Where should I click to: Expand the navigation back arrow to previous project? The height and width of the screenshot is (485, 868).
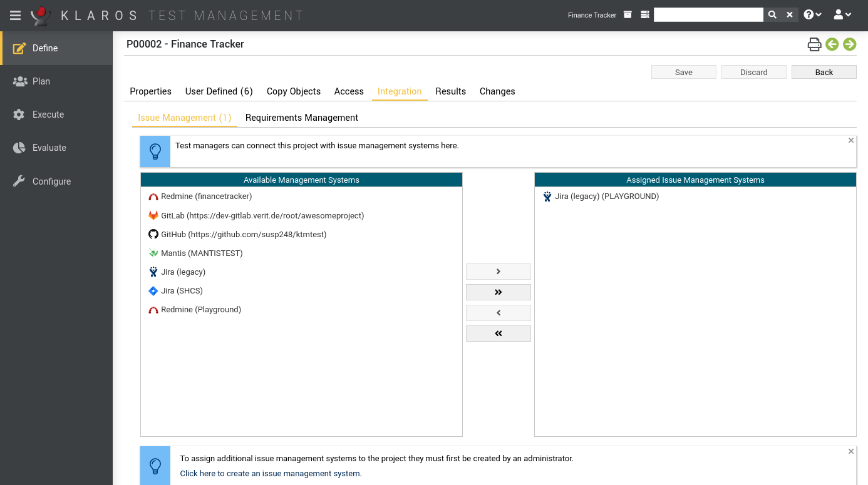[832, 44]
